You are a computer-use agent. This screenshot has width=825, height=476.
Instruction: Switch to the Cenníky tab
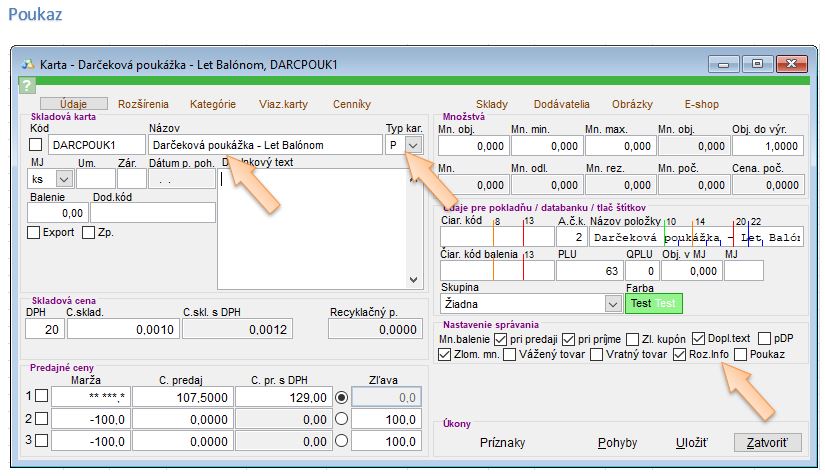pos(351,104)
